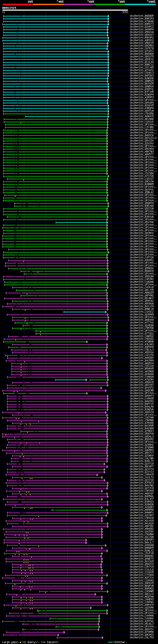Click the UniRef100_C5XQ56 label
Image resolution: width=158 pixels, height=644 pixels.
click(142, 114)
